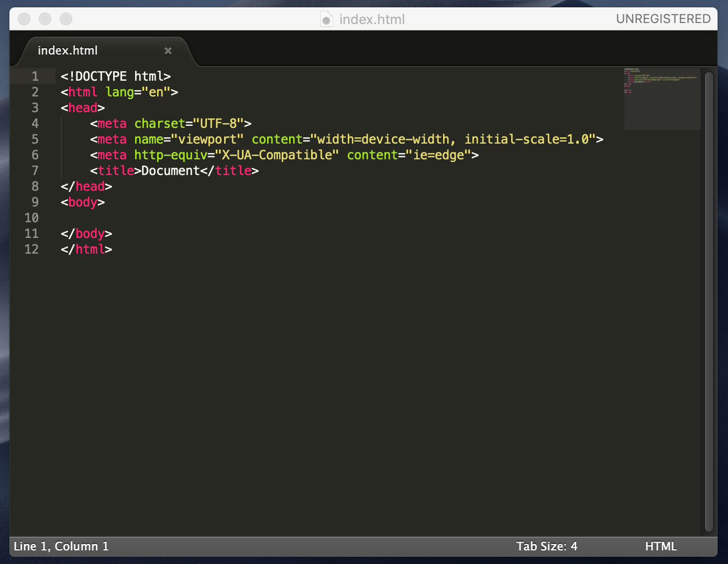Click the closing html tag on line 12
Image resolution: width=728 pixels, height=564 pixels.
coord(86,249)
